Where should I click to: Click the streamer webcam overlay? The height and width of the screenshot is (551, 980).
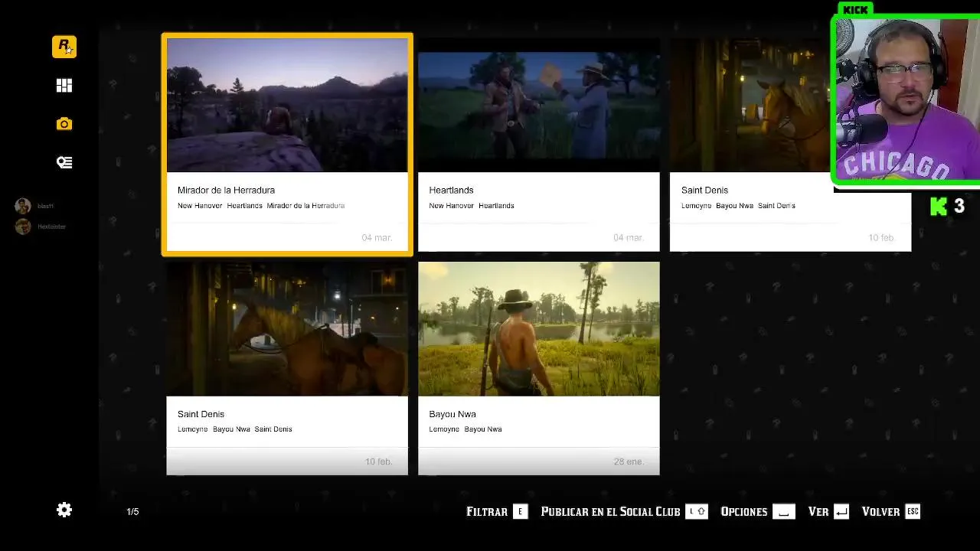(x=906, y=99)
